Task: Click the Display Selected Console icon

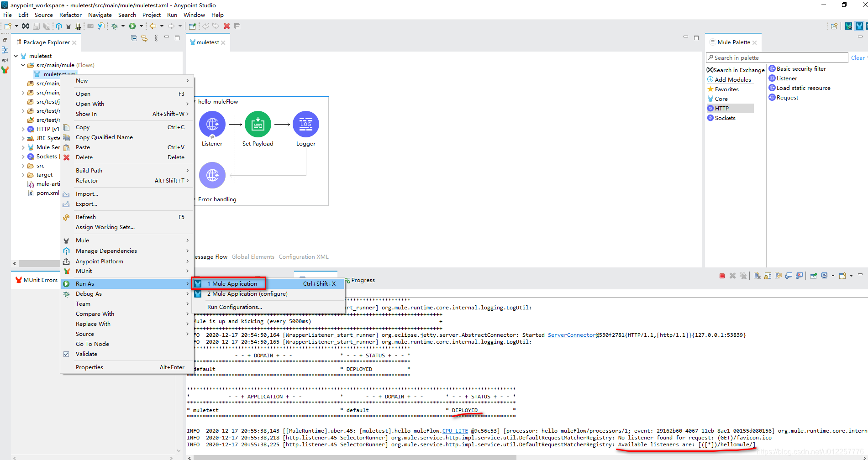Action: (825, 276)
